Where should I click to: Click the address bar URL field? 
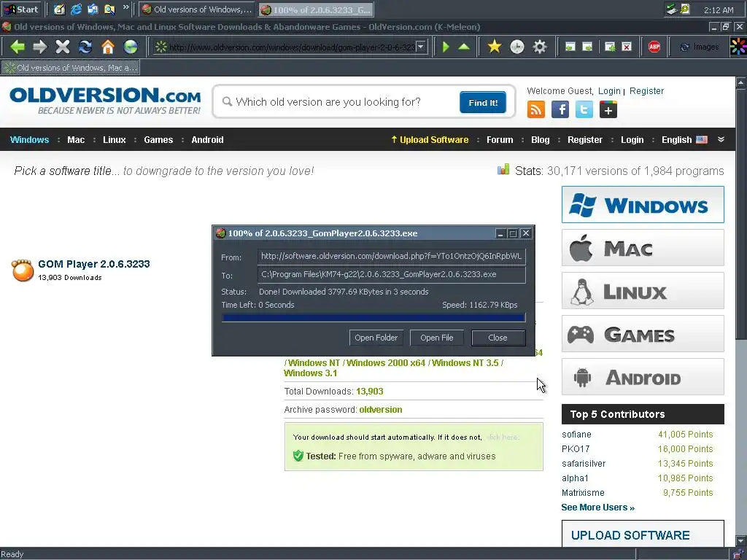point(292,47)
